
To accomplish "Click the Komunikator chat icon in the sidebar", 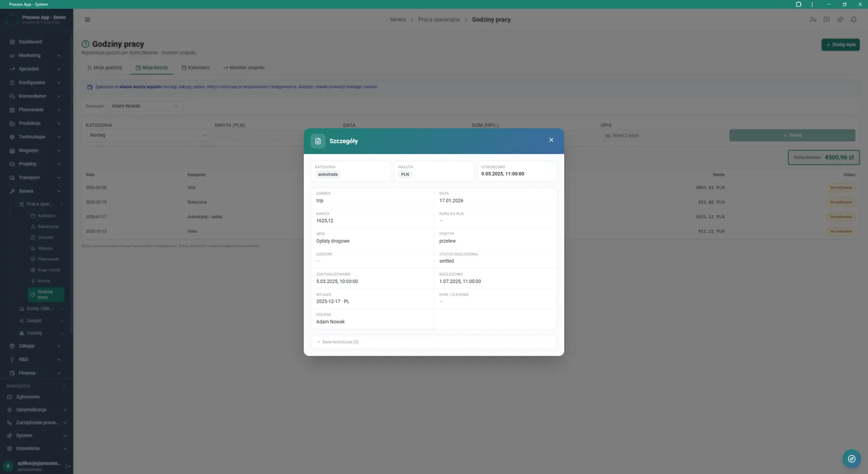I will pyautogui.click(x=12, y=96).
